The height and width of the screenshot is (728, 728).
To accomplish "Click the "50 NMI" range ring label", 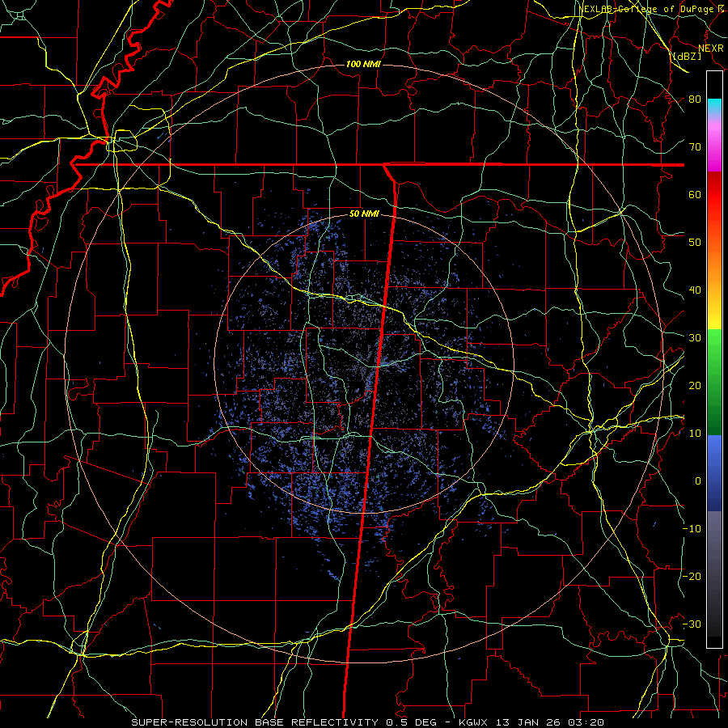I will pos(364,214).
